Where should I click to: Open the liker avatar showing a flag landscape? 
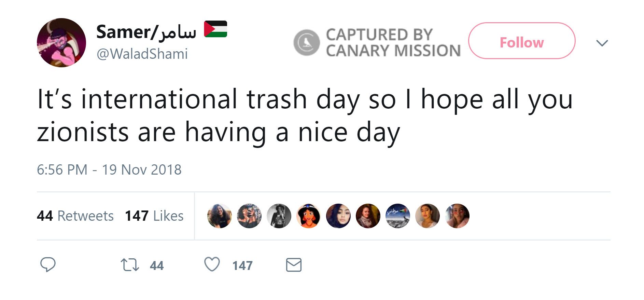coord(398,216)
